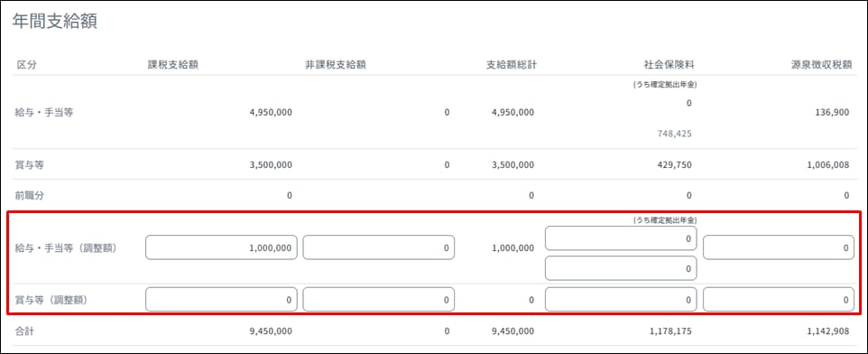
Task: Select the 非課税支給額 field in 賞与等（調整額）row
Action: click(x=379, y=299)
